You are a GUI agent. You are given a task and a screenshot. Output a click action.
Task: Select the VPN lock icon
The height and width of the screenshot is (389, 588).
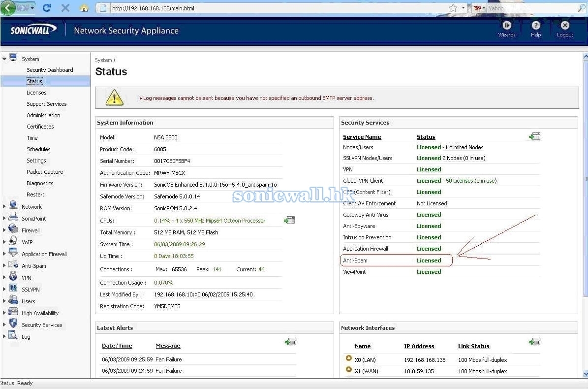13,276
